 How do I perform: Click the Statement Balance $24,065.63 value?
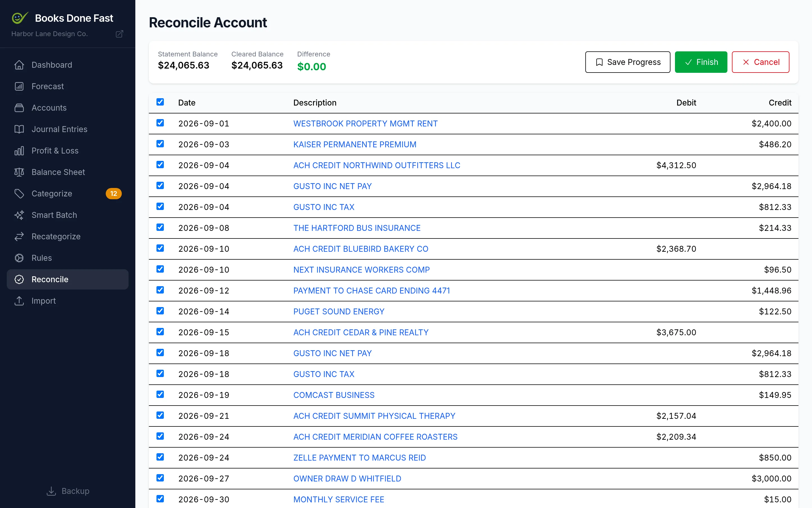(184, 65)
